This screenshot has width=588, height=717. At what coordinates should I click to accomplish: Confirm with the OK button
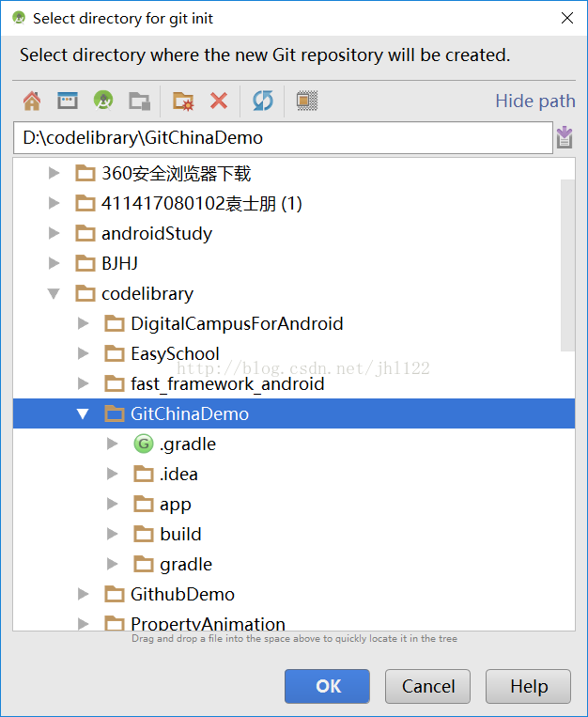click(327, 686)
